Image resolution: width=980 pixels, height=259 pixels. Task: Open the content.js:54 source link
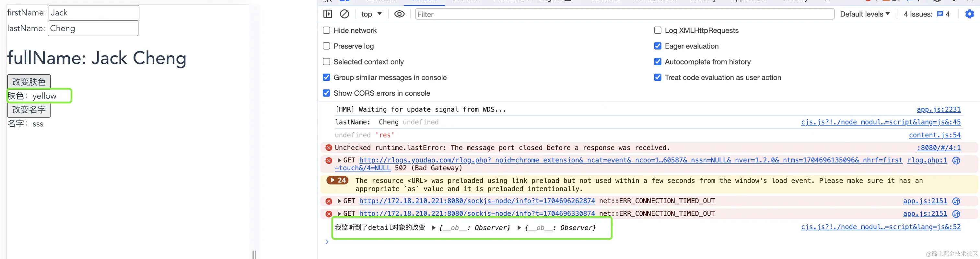pyautogui.click(x=935, y=135)
